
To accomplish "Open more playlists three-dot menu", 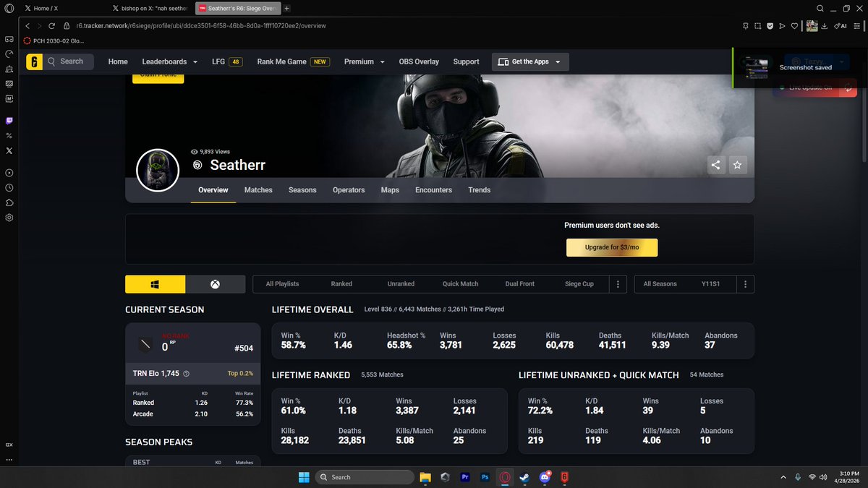I will click(618, 284).
